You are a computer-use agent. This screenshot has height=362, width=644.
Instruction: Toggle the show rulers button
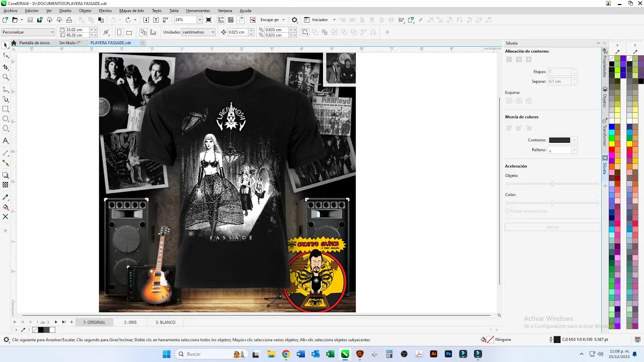(x=221, y=20)
